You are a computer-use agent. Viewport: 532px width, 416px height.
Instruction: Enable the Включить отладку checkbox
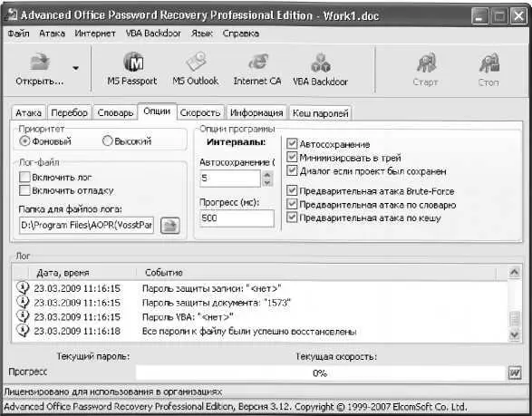[24, 190]
